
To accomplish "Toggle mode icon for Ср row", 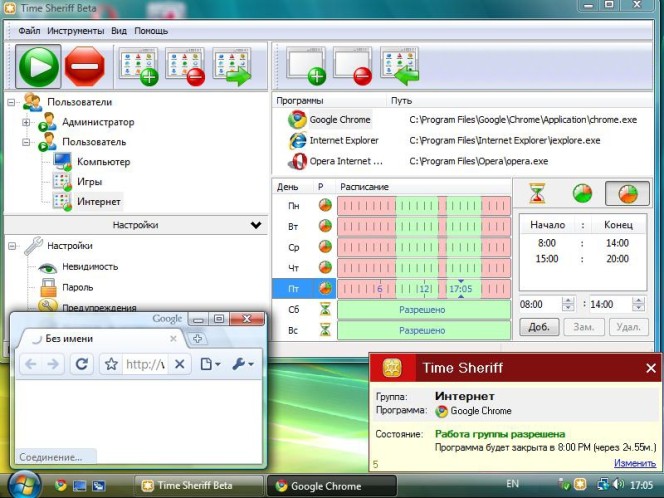I will (x=325, y=247).
